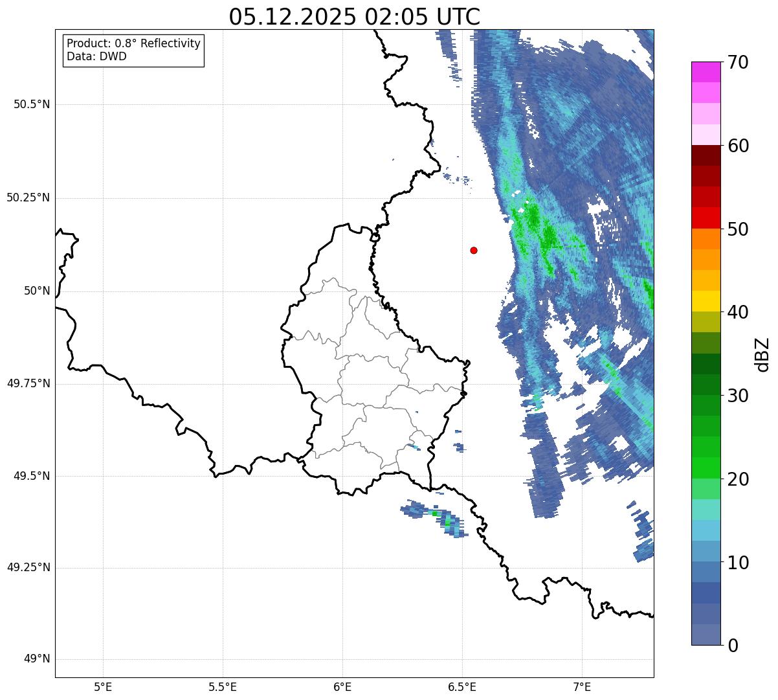Click the Data: DWD label
Screen dimensions: 778x700
(96, 56)
